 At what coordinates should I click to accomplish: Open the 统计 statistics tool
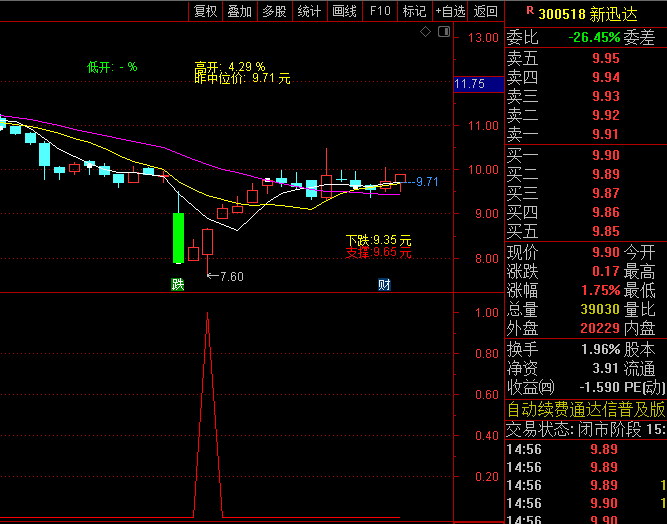(310, 11)
